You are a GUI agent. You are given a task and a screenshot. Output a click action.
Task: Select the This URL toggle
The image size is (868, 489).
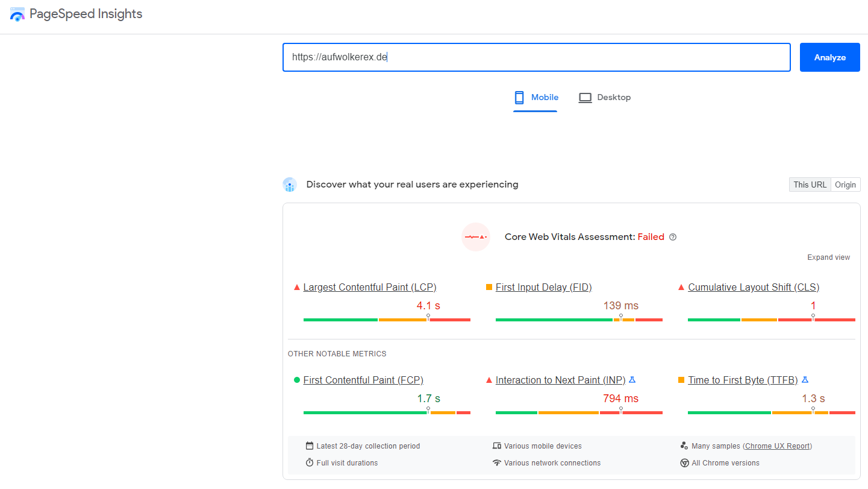(810, 185)
